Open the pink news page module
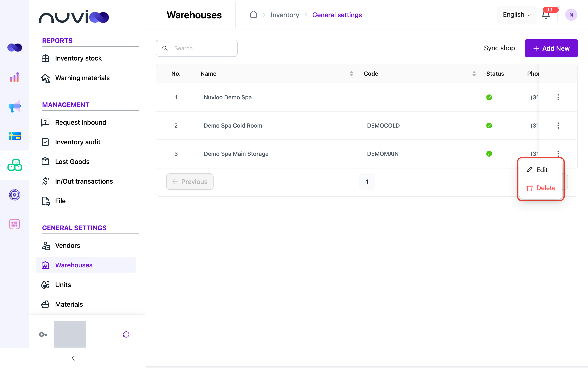 point(14,224)
